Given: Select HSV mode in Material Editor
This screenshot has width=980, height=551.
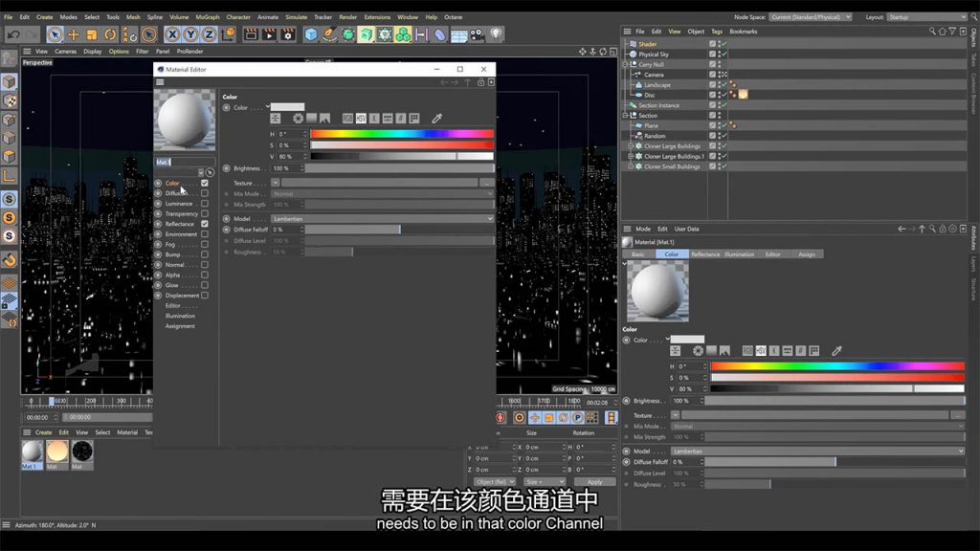Looking at the screenshot, I should 361,118.
